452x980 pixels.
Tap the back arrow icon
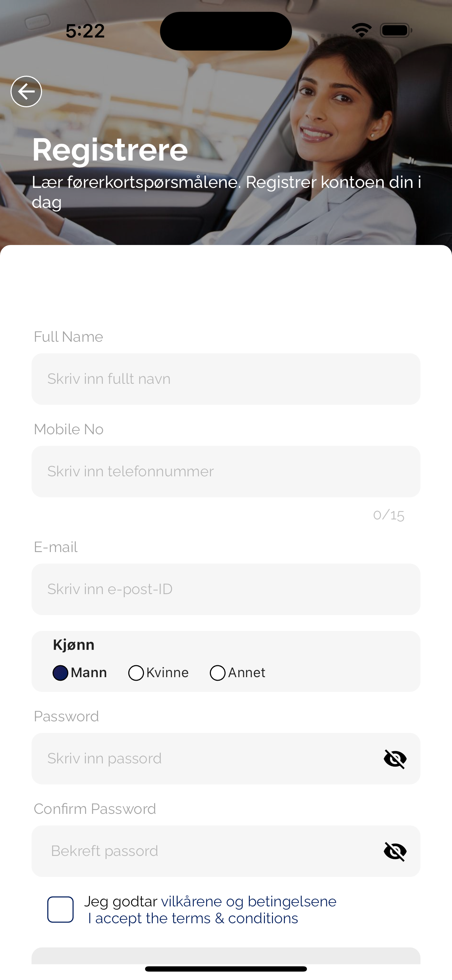click(x=26, y=91)
